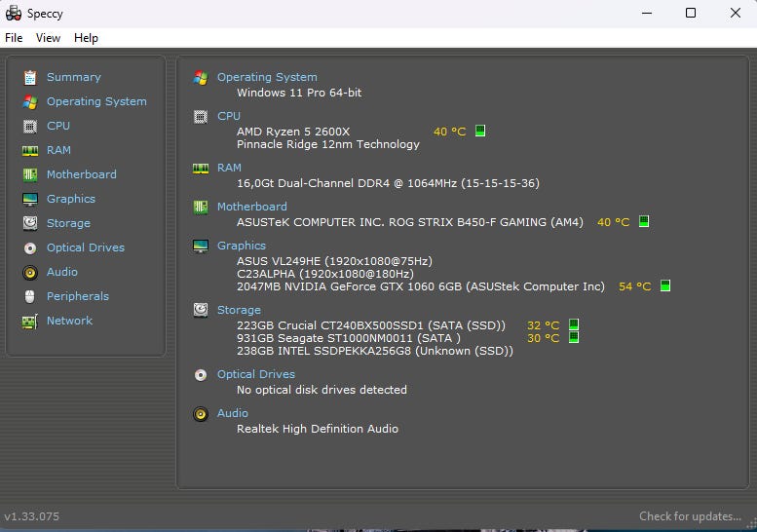Click the disc icon beside Optical Drives heading
The image size is (757, 532).
pyautogui.click(x=201, y=374)
